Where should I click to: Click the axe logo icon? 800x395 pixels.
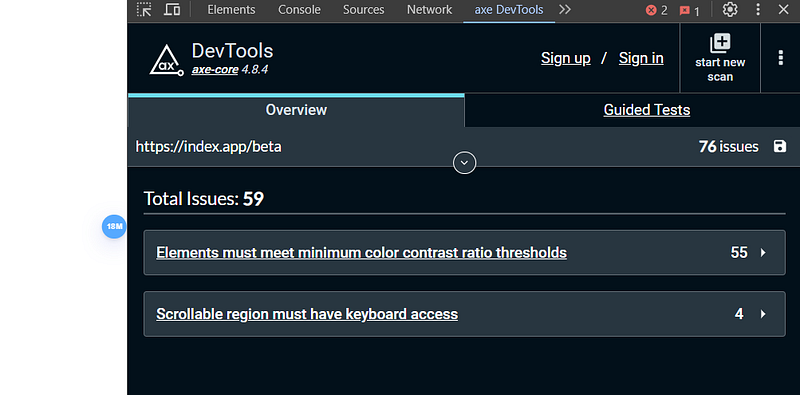tap(166, 60)
